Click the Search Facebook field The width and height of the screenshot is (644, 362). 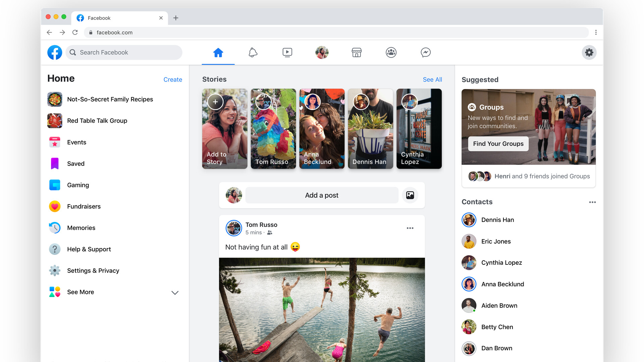click(124, 53)
